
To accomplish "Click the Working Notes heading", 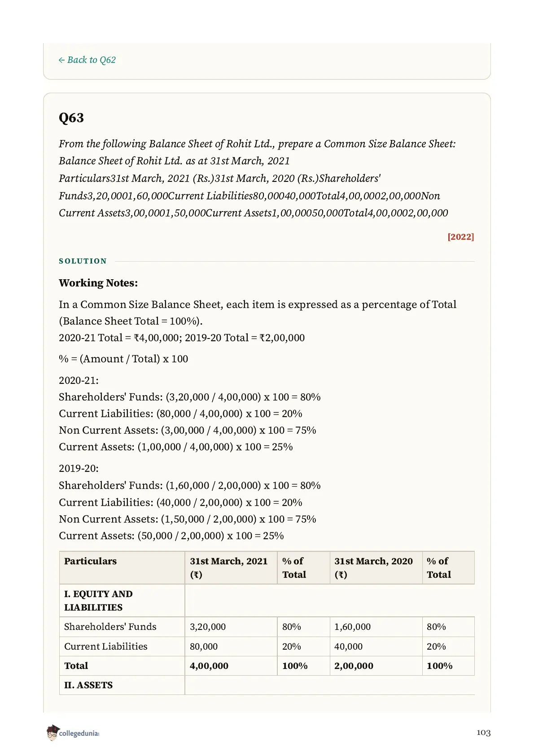I will (98, 283).
